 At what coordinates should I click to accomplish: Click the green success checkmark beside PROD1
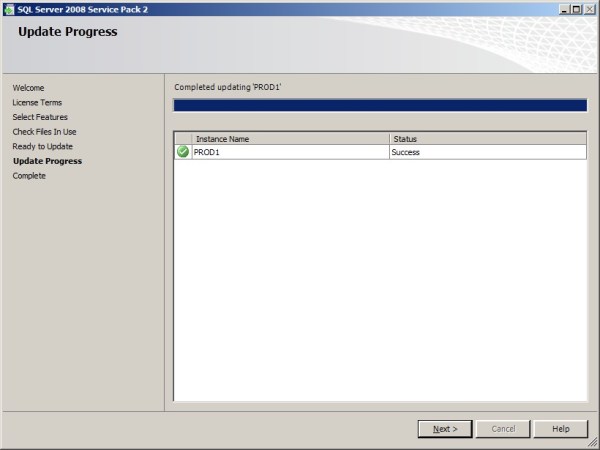coord(183,152)
